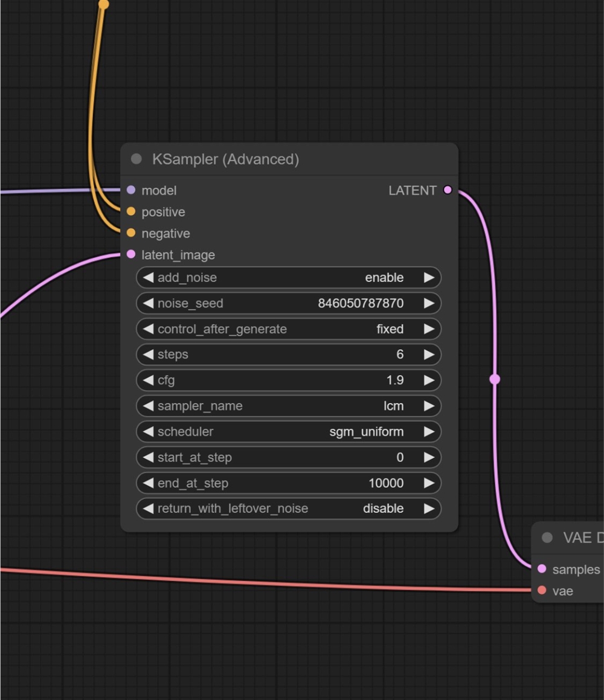Click the vae input connector dot
The width and height of the screenshot is (604, 700).
pos(542,591)
